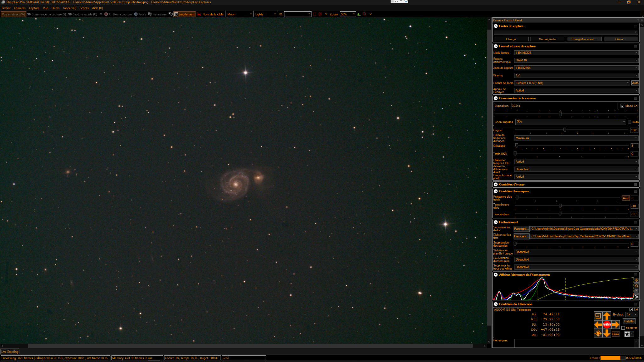The image size is (644, 362).
Task: Click the red stop button in telescope controls
Action: click(x=607, y=324)
